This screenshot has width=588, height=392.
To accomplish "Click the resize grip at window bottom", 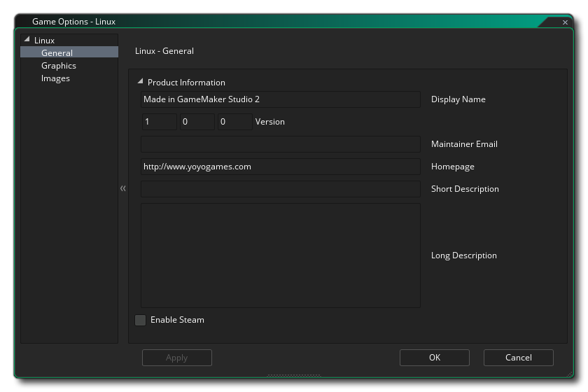I will [294, 376].
